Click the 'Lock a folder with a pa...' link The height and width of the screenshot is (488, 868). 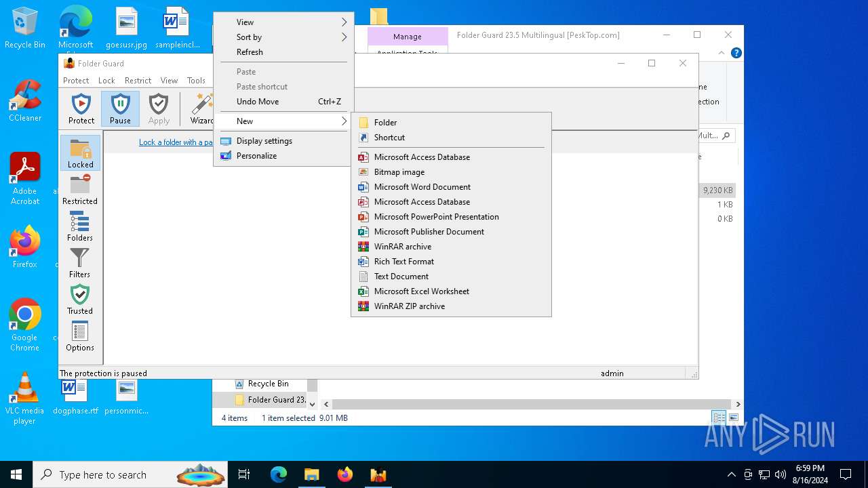(176, 142)
